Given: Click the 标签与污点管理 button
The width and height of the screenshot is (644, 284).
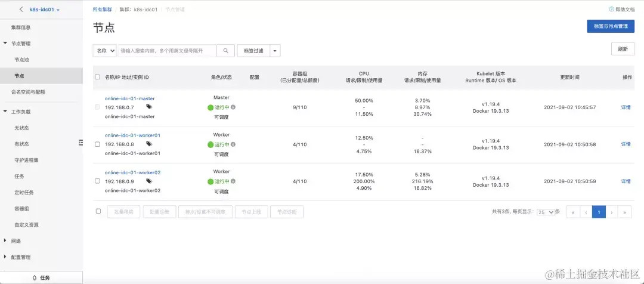Looking at the screenshot, I should tap(611, 26).
